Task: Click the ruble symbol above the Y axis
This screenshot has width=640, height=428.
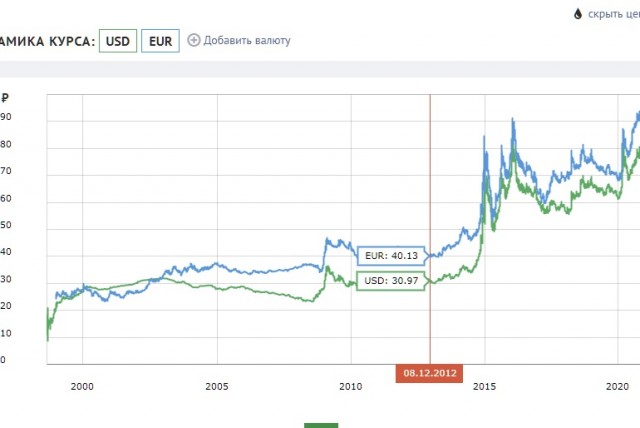Action: pos(4,98)
